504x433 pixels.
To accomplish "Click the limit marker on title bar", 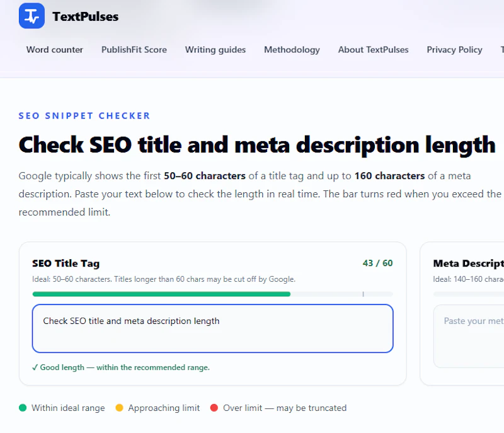I will coord(364,294).
